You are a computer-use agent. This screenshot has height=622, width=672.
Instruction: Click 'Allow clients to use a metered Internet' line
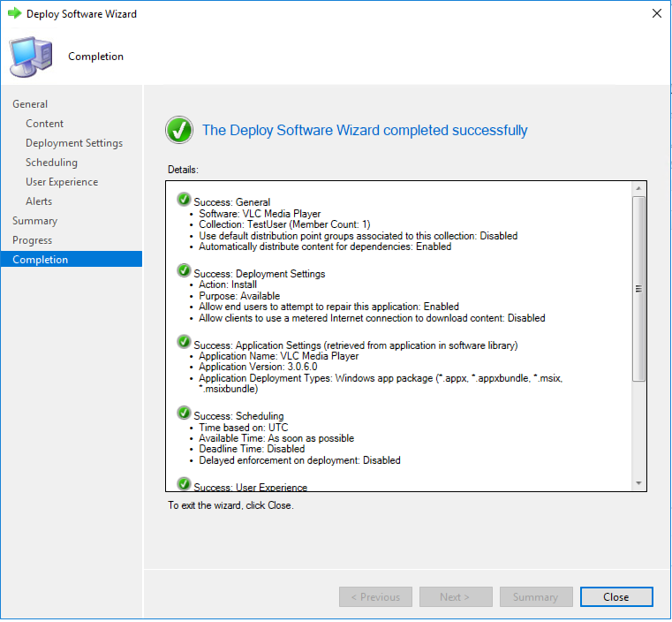point(372,318)
